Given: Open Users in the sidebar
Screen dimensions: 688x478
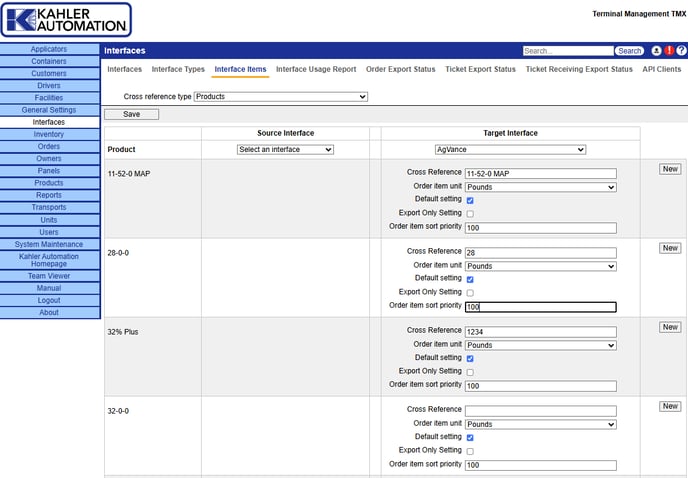Looking at the screenshot, I should (49, 232).
